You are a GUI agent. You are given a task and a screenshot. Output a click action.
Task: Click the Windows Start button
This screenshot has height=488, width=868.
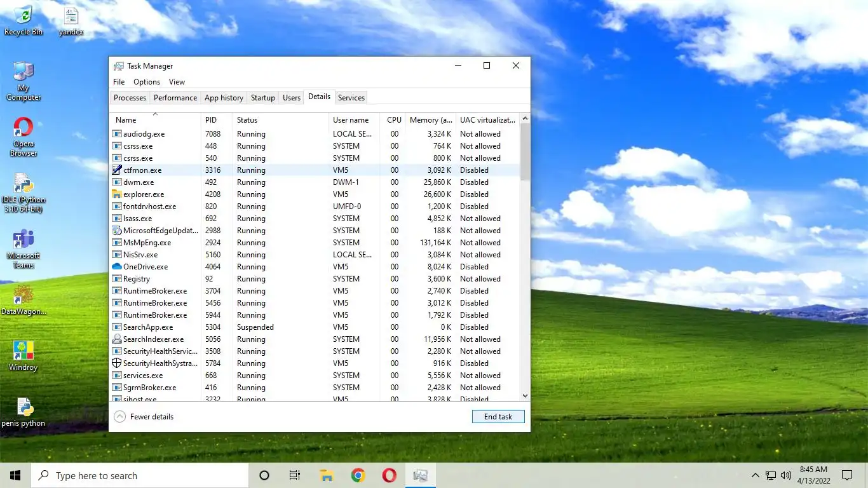pos(15,475)
